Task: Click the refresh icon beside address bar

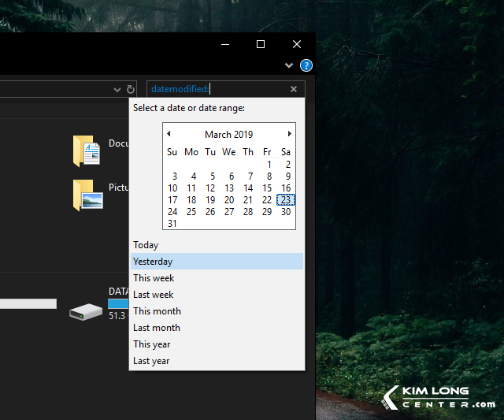Action: click(131, 90)
